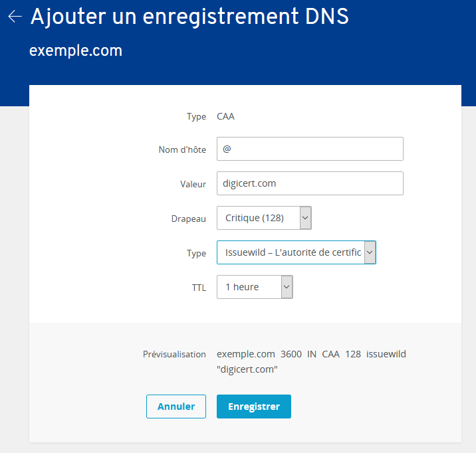
Task: Click the Prévisualisation label
Action: pos(174,354)
